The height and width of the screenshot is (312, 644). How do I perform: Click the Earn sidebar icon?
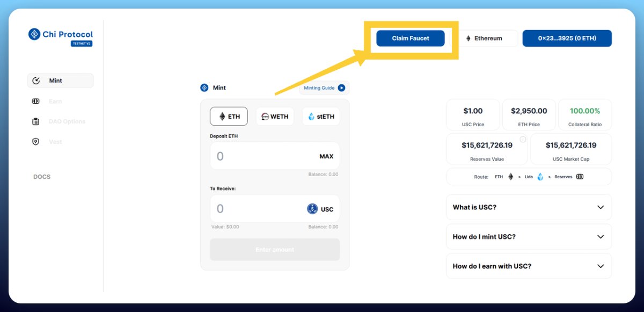tap(36, 101)
